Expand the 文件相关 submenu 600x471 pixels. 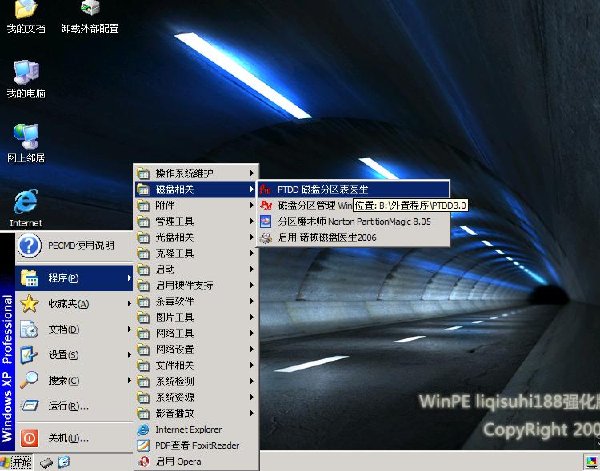(x=196, y=365)
